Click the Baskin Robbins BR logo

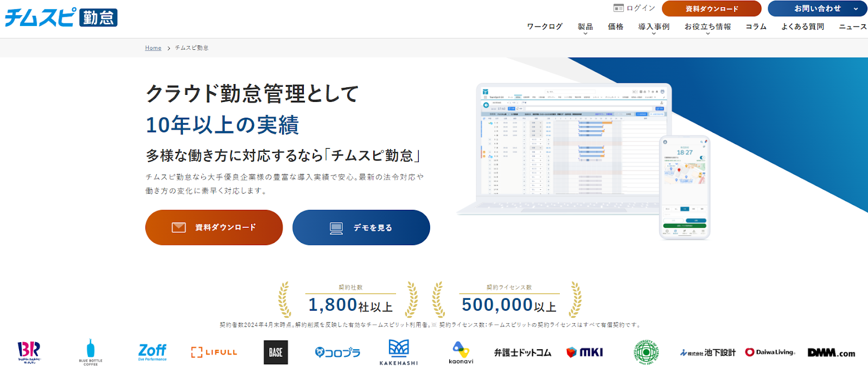(29, 352)
